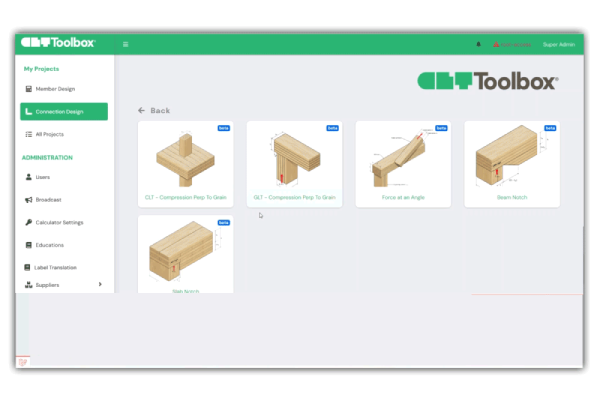Click the hamburger menu icon in header

125,44
